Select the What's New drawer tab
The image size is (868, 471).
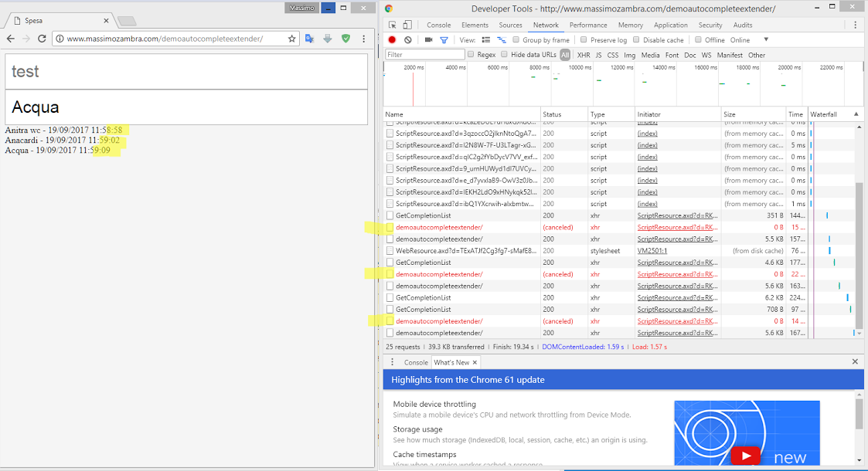click(451, 361)
